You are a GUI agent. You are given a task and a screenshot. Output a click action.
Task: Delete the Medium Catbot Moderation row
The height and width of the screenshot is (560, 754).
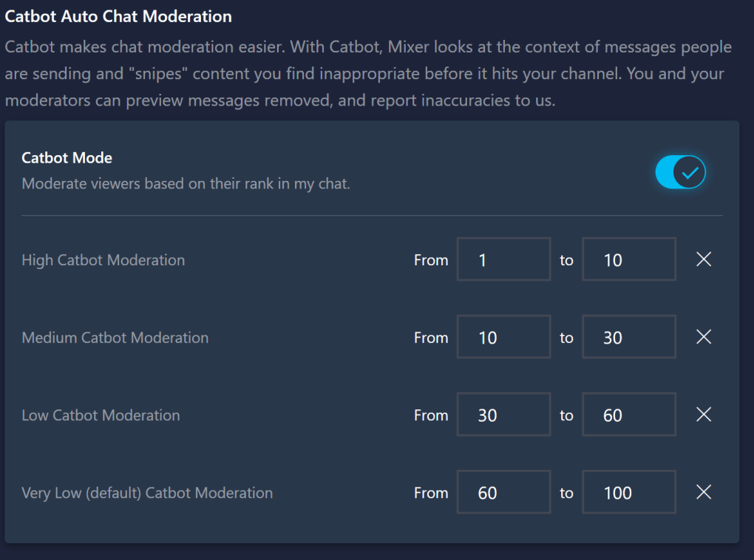[703, 337]
